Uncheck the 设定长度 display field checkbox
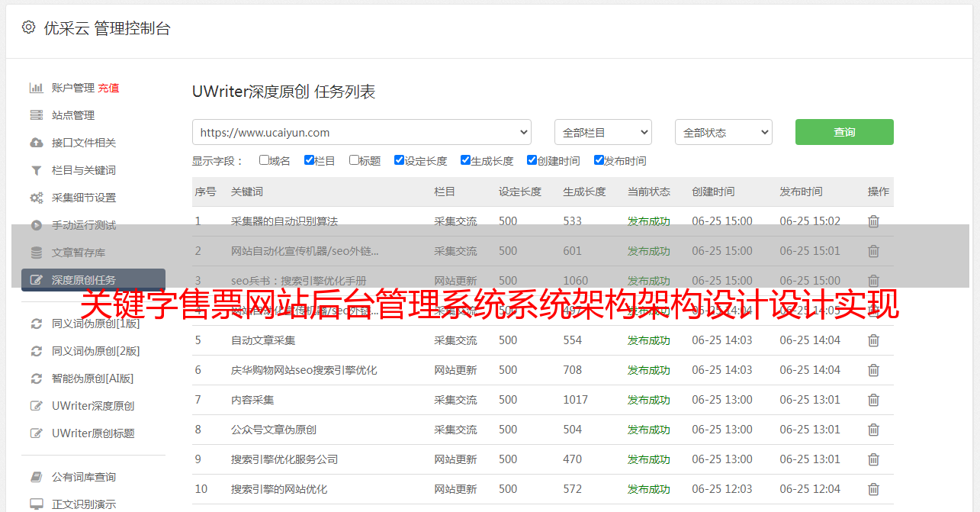 coord(399,160)
